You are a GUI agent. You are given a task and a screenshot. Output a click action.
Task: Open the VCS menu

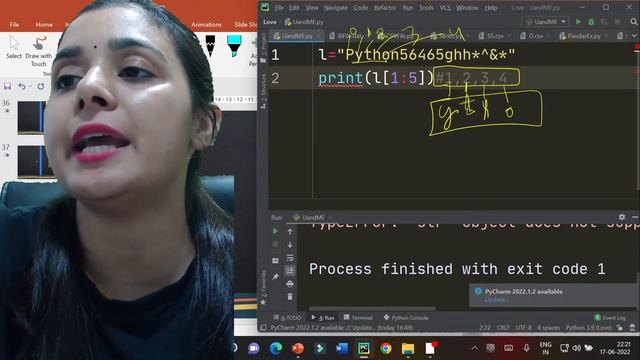click(445, 8)
